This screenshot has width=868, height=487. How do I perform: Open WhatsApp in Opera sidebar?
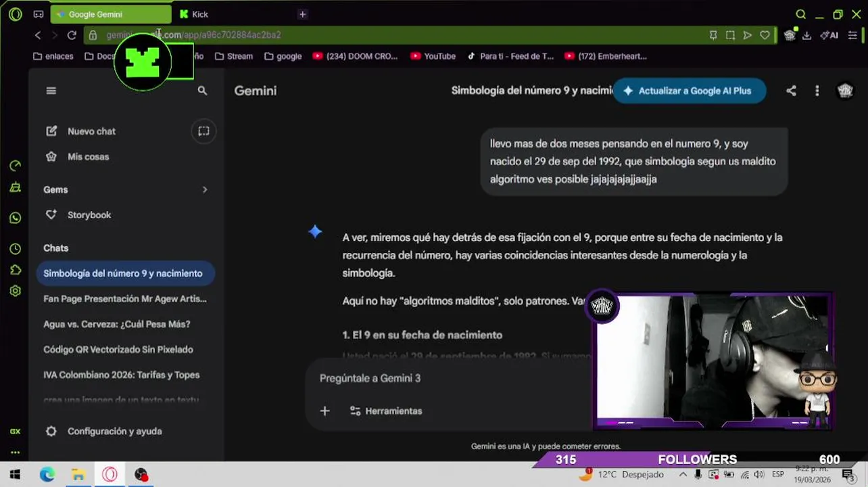(15, 218)
